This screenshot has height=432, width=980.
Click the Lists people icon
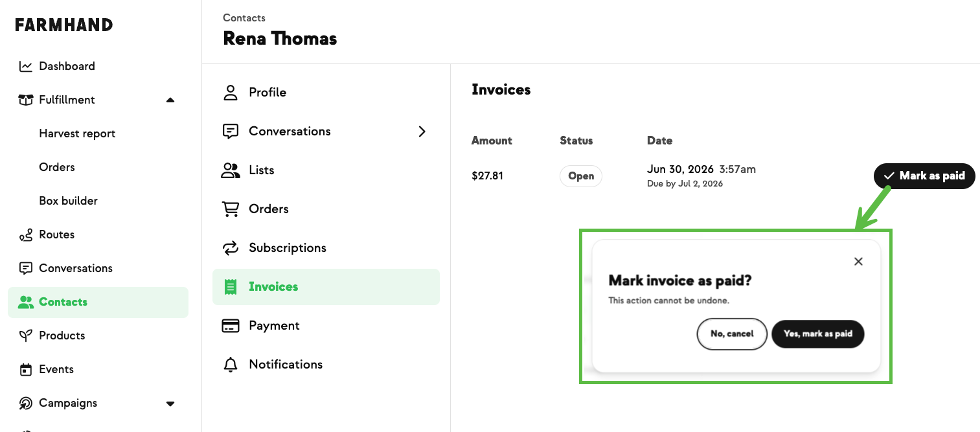[x=231, y=170]
